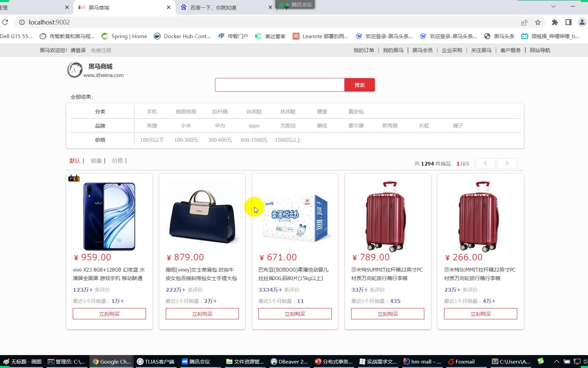This screenshot has width=588, height=368.
Task: Close the 黑马商城 tab
Action: (168, 7)
